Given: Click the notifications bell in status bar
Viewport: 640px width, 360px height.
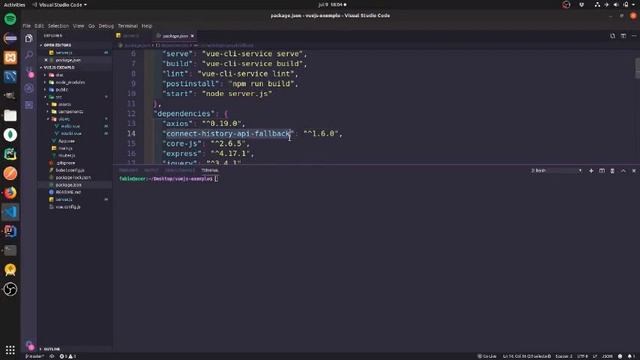Looking at the screenshot, I should coord(631,356).
